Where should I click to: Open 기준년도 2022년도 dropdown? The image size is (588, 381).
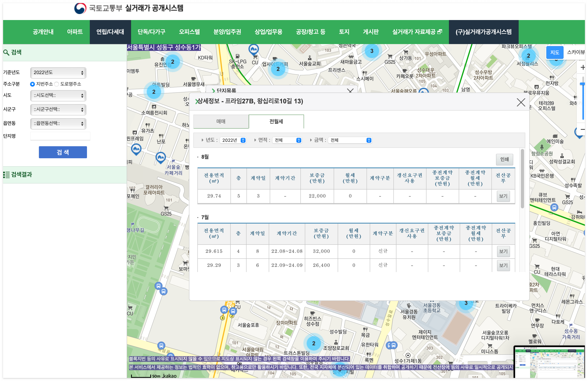coord(58,73)
